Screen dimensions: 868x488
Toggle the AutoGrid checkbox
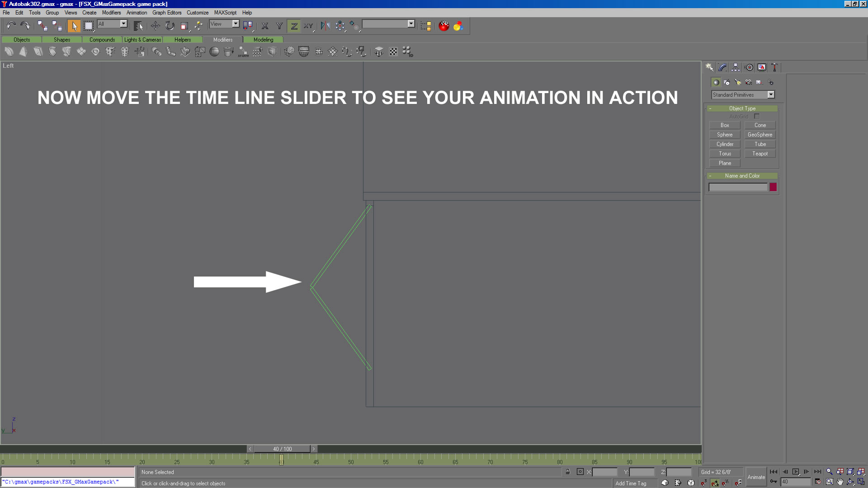point(757,117)
